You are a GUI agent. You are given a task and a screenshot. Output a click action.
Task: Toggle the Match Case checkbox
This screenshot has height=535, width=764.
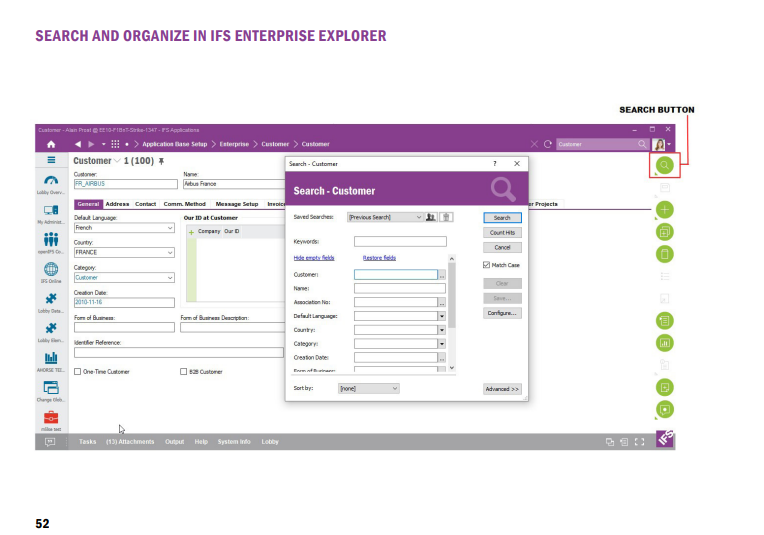tap(486, 265)
